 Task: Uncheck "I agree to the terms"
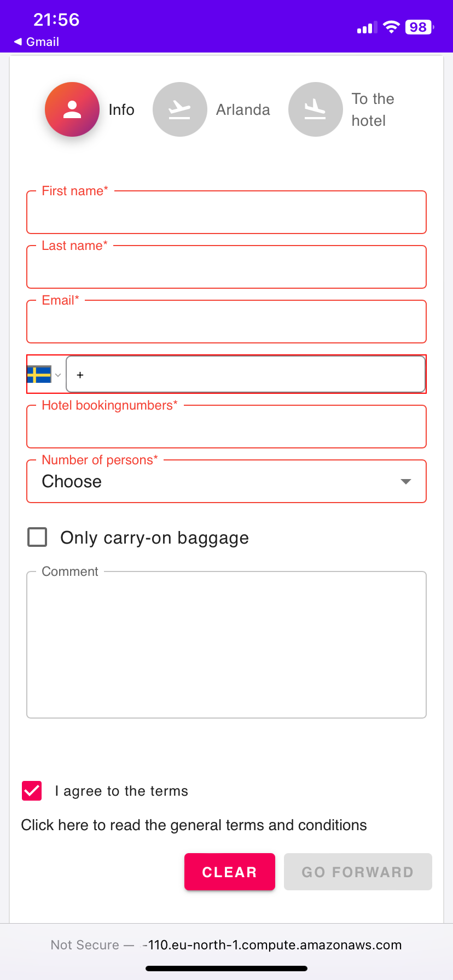(x=31, y=790)
